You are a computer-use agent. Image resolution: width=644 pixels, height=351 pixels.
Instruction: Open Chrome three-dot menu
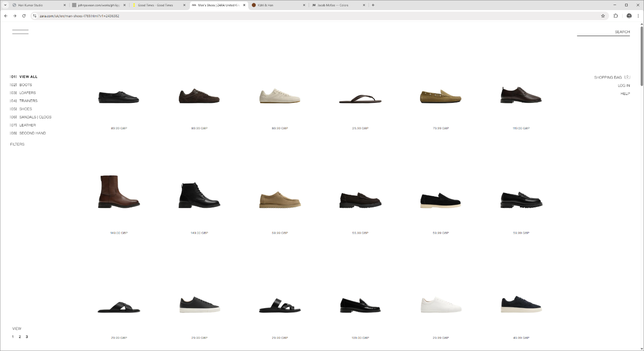click(639, 16)
